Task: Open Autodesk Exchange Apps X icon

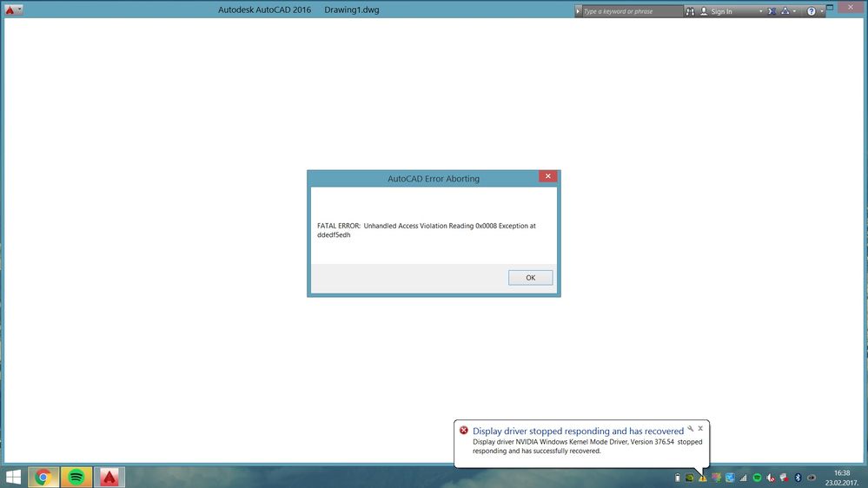Action: [772, 11]
